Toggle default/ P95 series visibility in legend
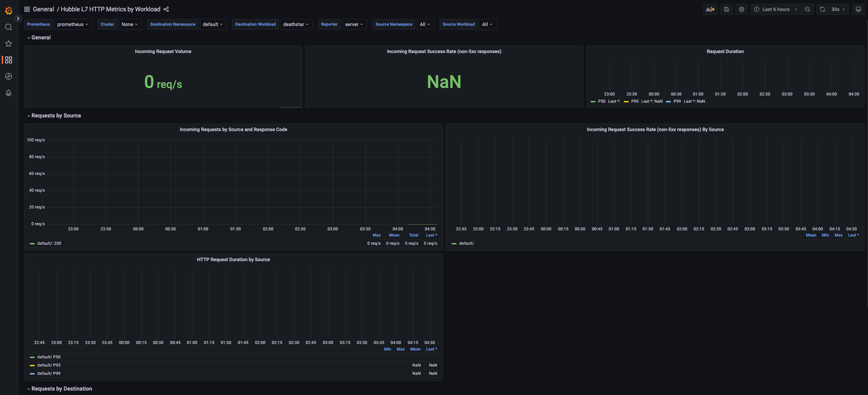 pyautogui.click(x=49, y=365)
